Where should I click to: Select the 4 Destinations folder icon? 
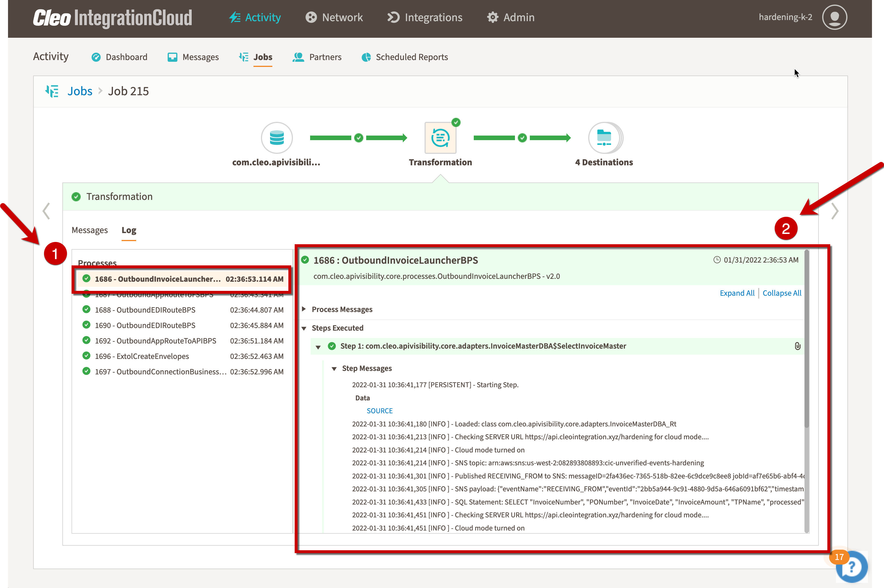click(x=604, y=138)
